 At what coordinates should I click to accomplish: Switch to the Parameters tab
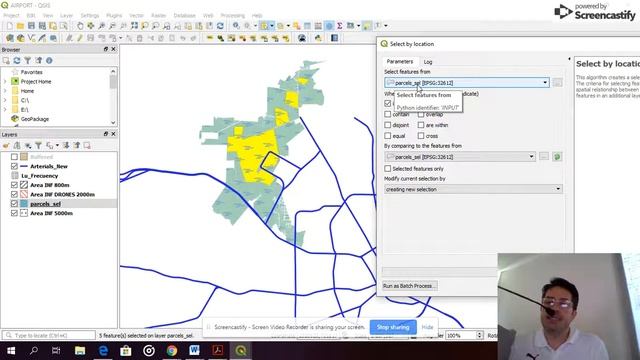[400, 61]
